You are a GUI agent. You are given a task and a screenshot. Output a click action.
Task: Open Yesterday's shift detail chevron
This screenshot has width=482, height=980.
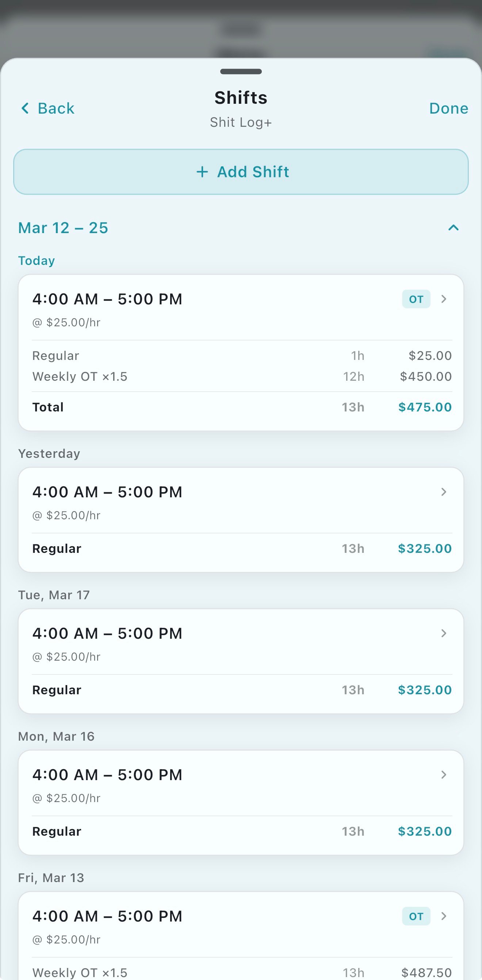444,492
